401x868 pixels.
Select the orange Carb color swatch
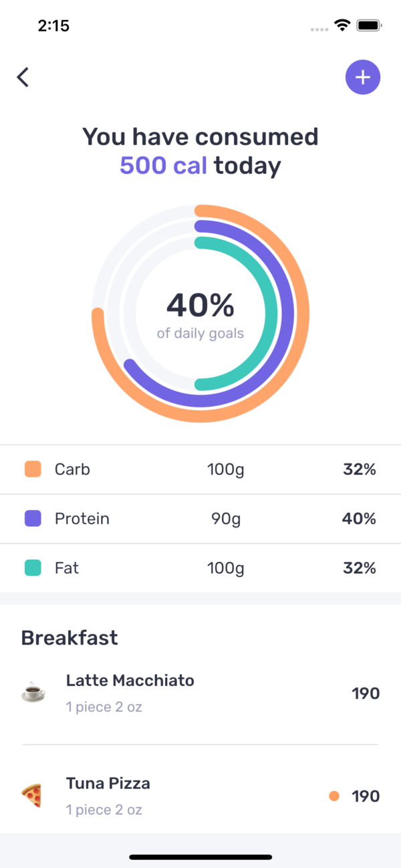[x=33, y=469]
